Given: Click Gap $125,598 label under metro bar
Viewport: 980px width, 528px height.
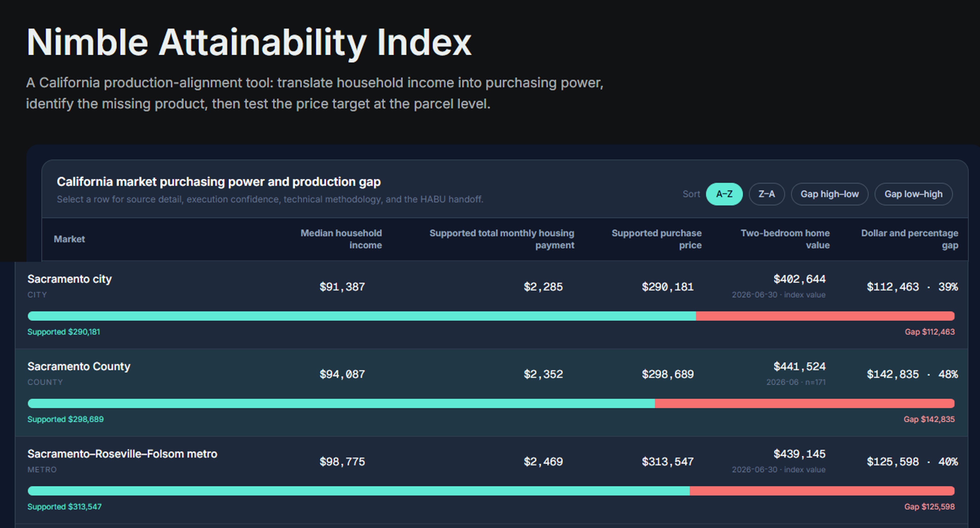Looking at the screenshot, I should (x=929, y=507).
